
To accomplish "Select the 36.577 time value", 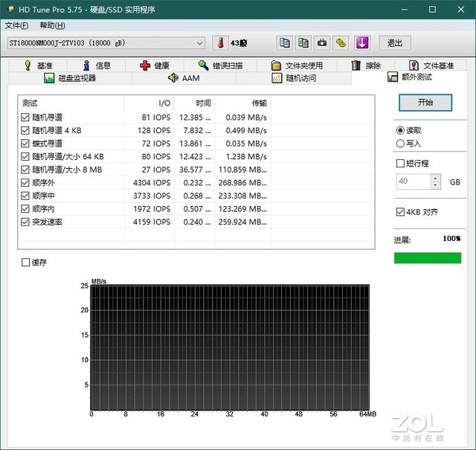I will coord(195,170).
